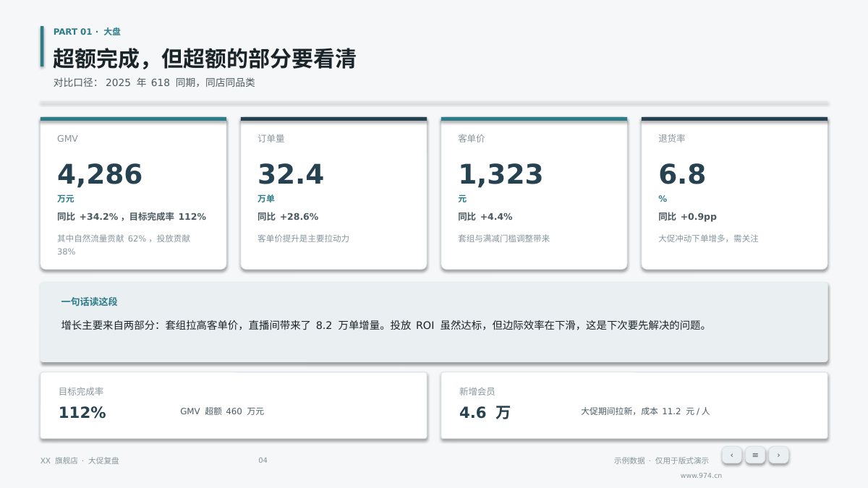This screenshot has height=488, width=868.
Task: Click the 订单量 card label
Action: click(x=271, y=138)
